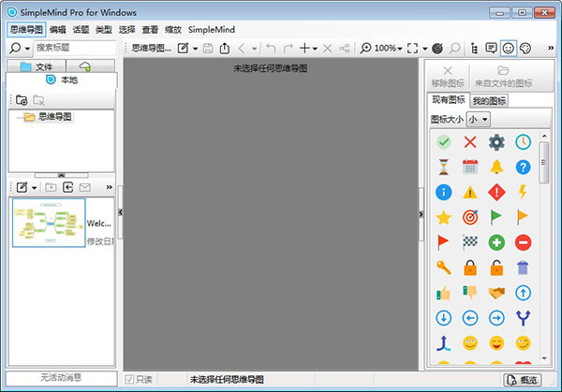The height and width of the screenshot is (392, 562).
Task: Choose the blue question mark icon
Action: click(523, 167)
